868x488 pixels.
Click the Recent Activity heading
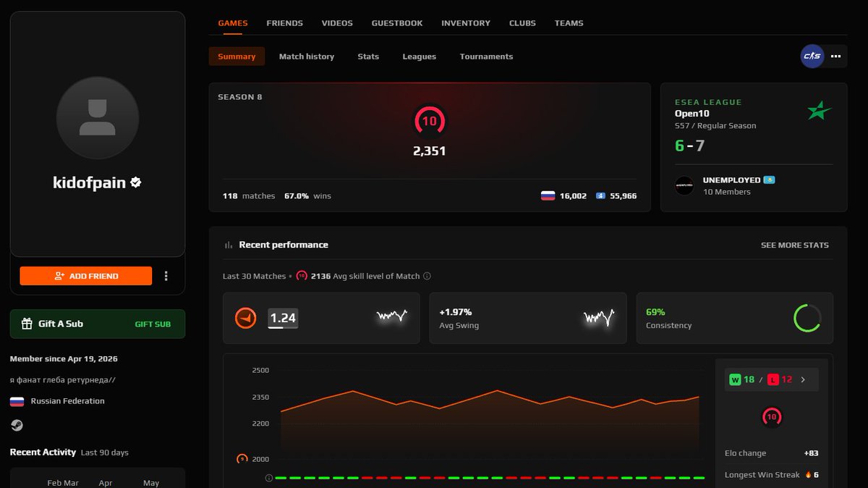tap(43, 452)
